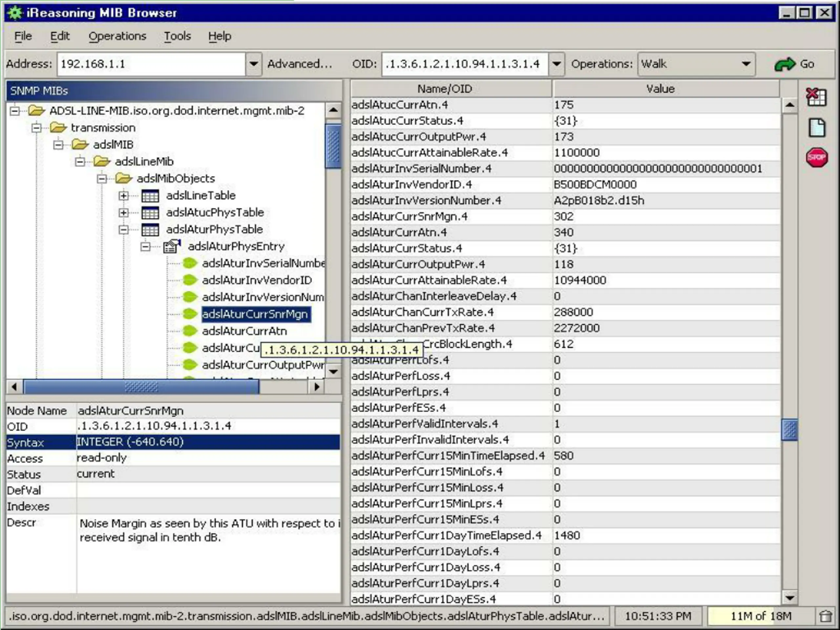Collapse the adslAturPhysTable node
This screenshot has width=840, height=630.
point(123,229)
